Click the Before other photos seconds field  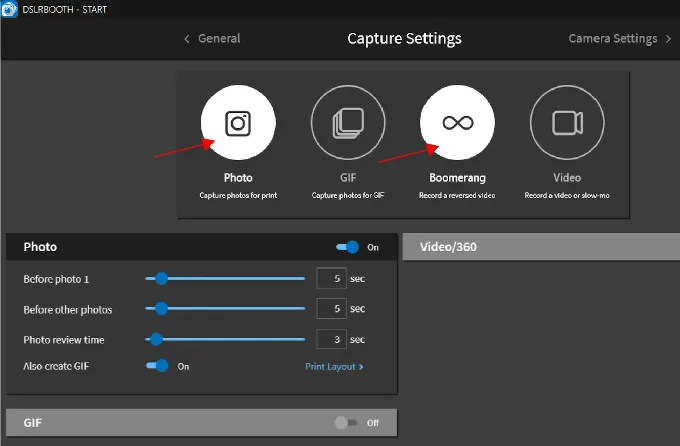click(x=331, y=308)
